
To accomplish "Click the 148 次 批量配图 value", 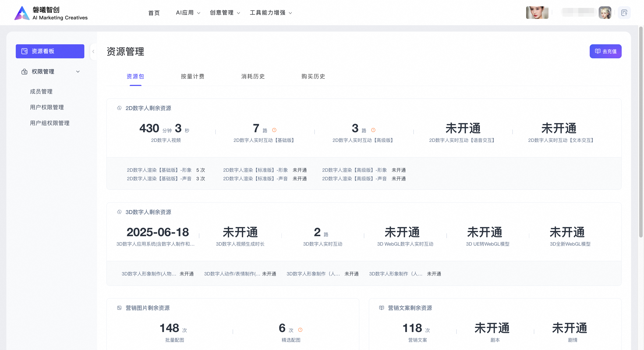I will point(173,328).
